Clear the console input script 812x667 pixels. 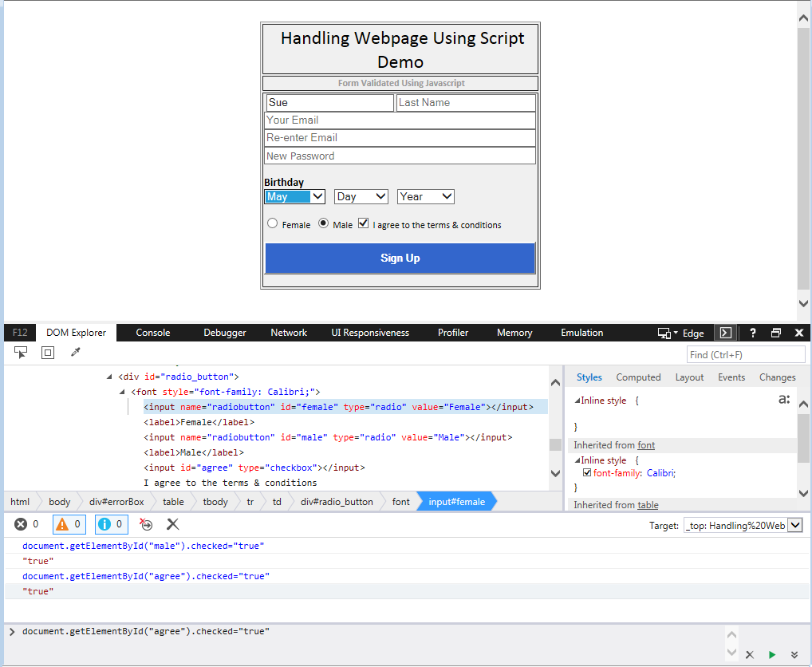pos(749,655)
